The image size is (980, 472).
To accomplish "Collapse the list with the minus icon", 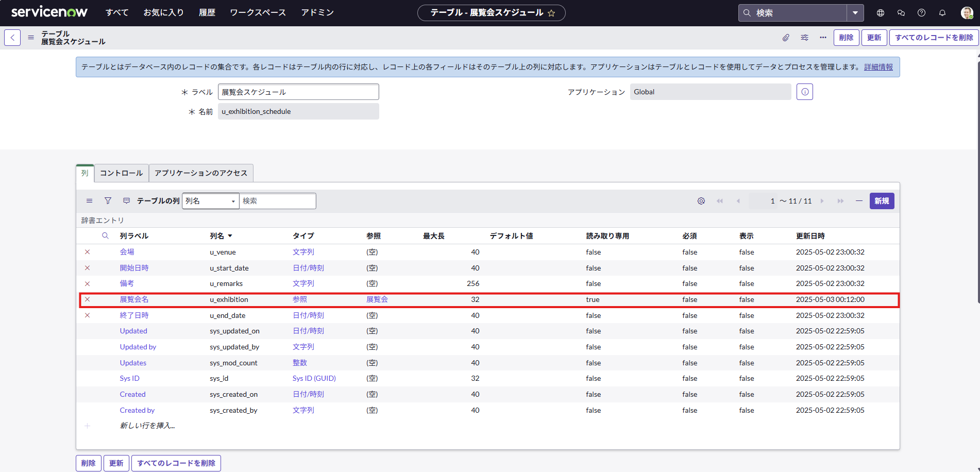I will coord(859,201).
